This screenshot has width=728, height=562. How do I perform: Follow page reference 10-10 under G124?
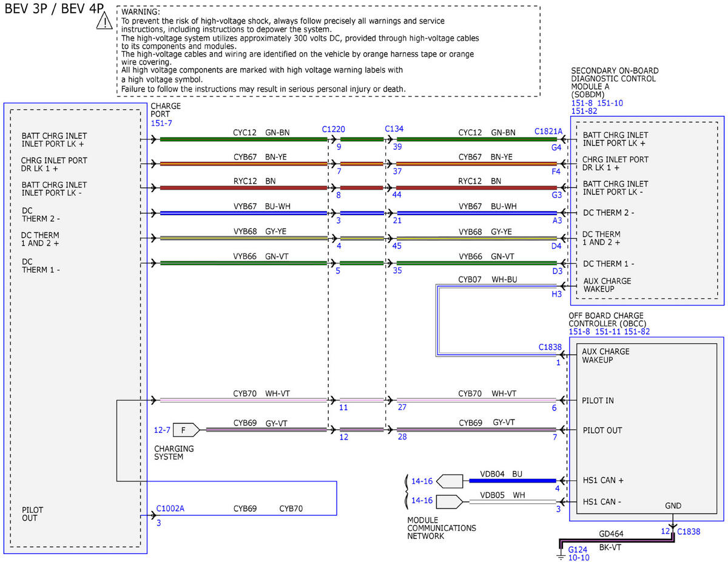pos(578,557)
